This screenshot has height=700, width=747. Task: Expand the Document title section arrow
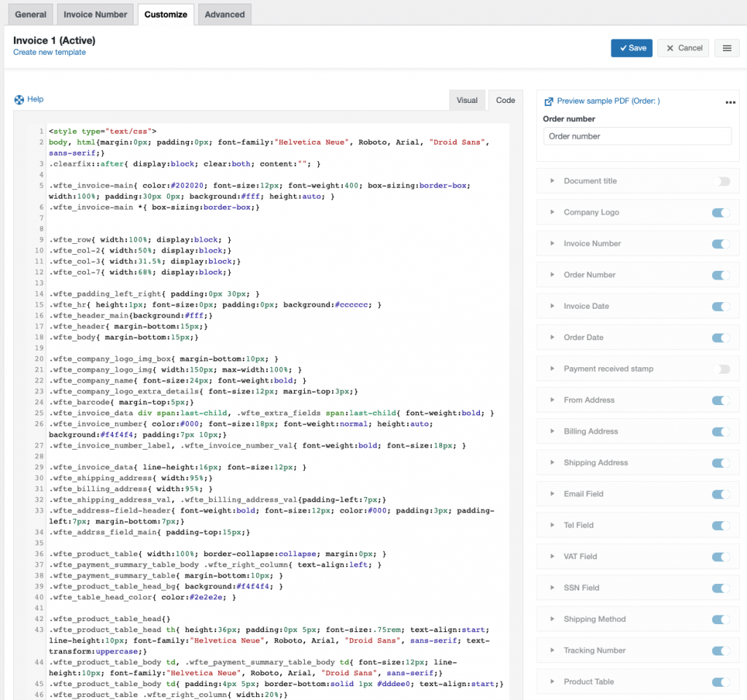tap(552, 181)
